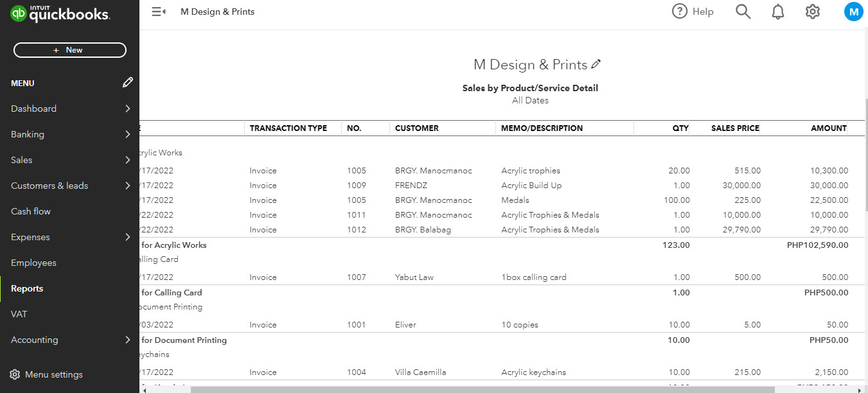Viewport: 868px width, 393px height.
Task: Open the VAT menu item
Action: [x=19, y=314]
